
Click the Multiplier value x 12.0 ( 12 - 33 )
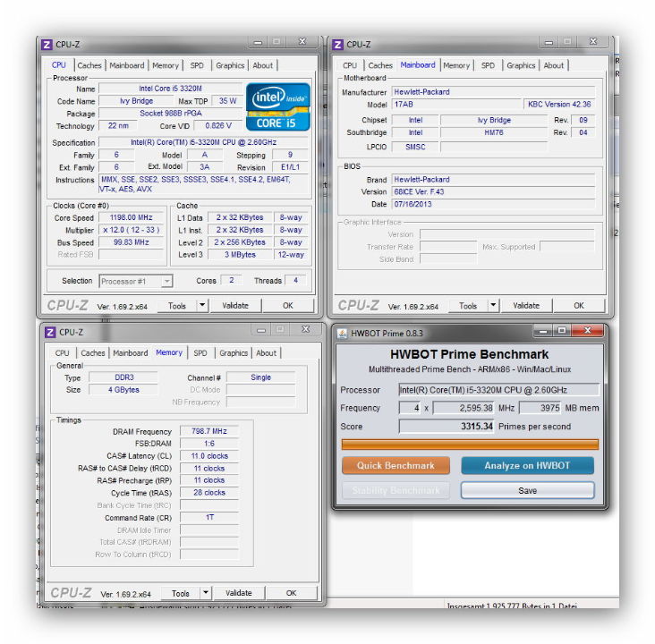point(132,230)
